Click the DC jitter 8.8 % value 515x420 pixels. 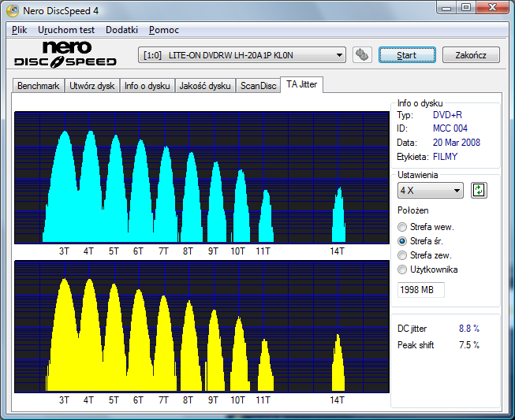click(469, 329)
